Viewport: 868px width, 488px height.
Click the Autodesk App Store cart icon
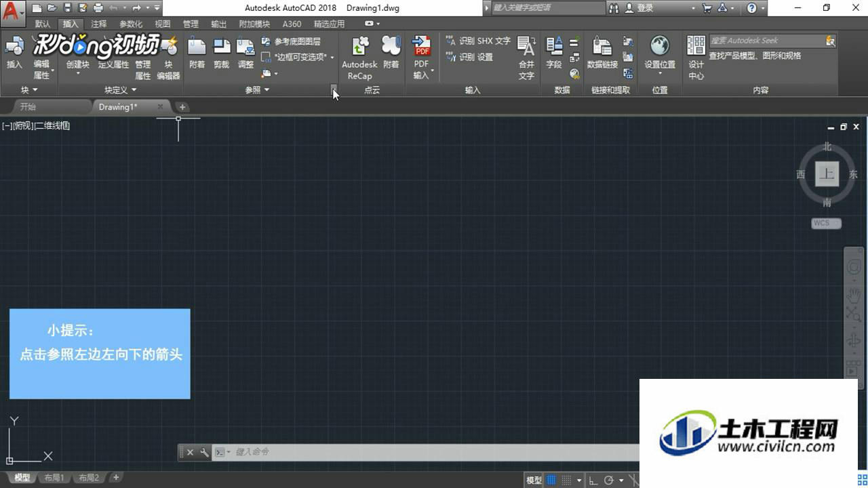(707, 8)
